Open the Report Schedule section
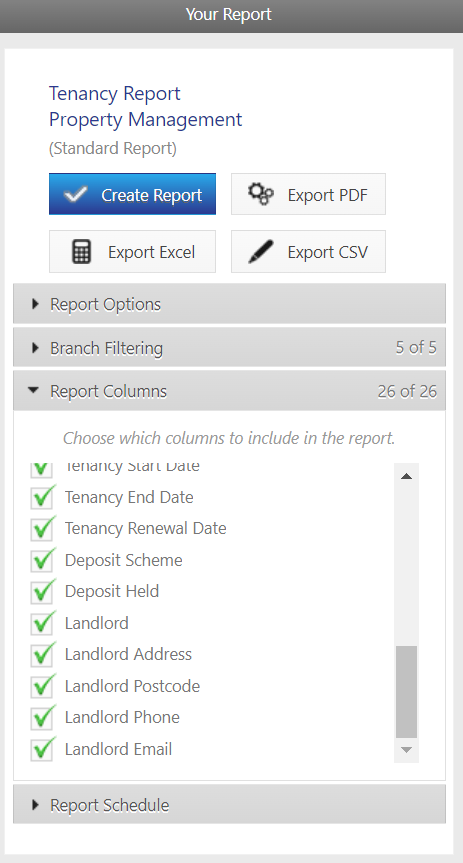Image resolution: width=463 pixels, height=863 pixels. pos(229,805)
